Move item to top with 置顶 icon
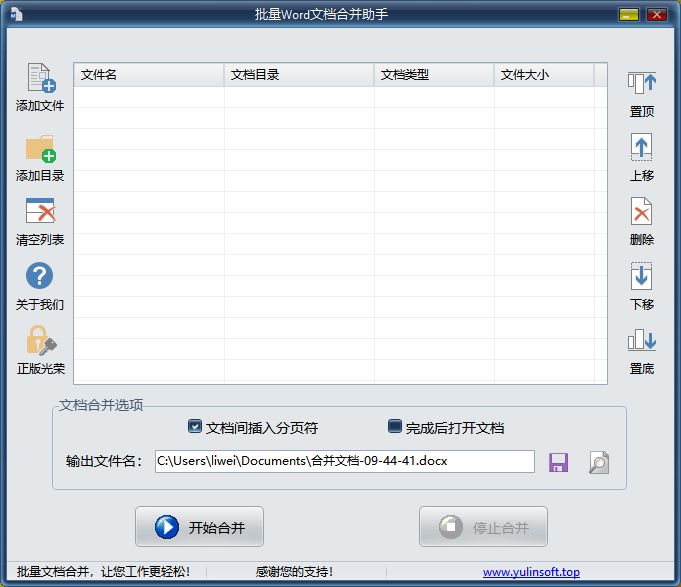This screenshot has height=587, width=681. pos(641,82)
